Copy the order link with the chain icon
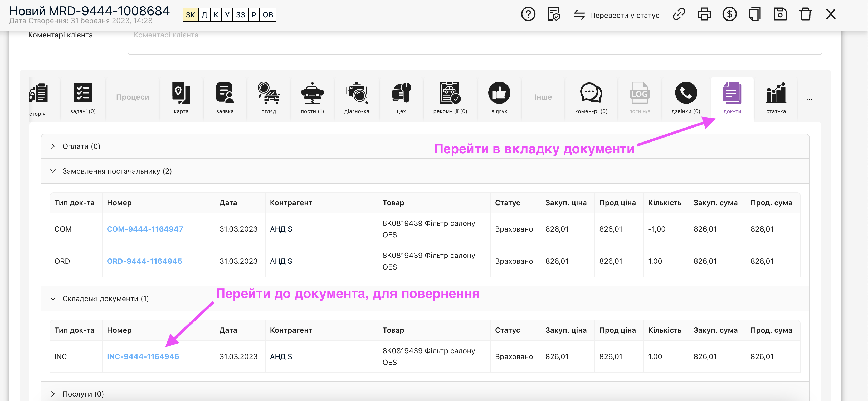This screenshot has width=868, height=401. 679,14
